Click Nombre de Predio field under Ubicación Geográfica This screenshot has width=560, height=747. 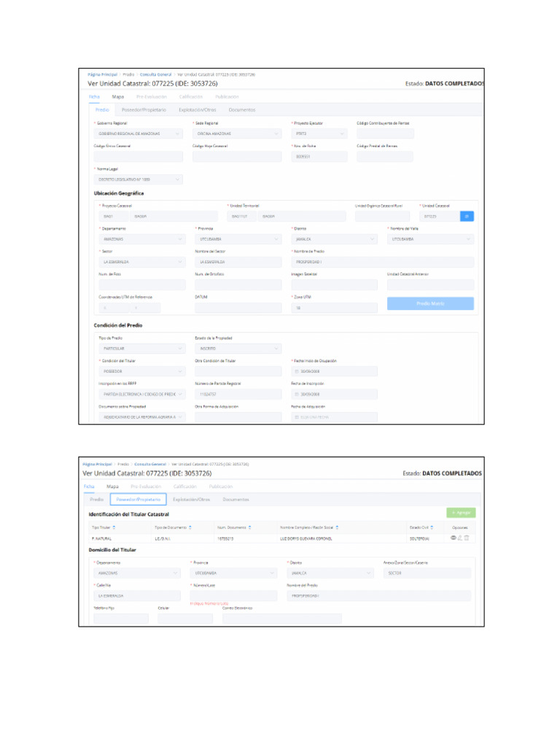382,262
